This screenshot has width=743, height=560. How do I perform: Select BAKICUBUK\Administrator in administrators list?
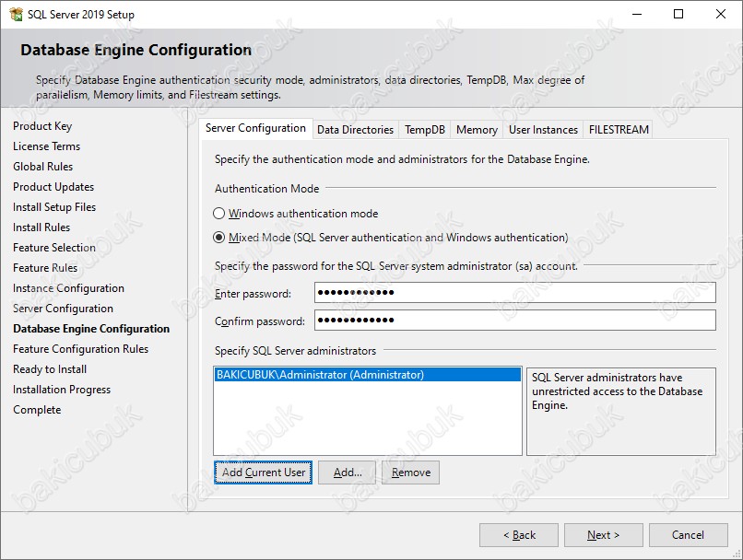click(x=368, y=375)
